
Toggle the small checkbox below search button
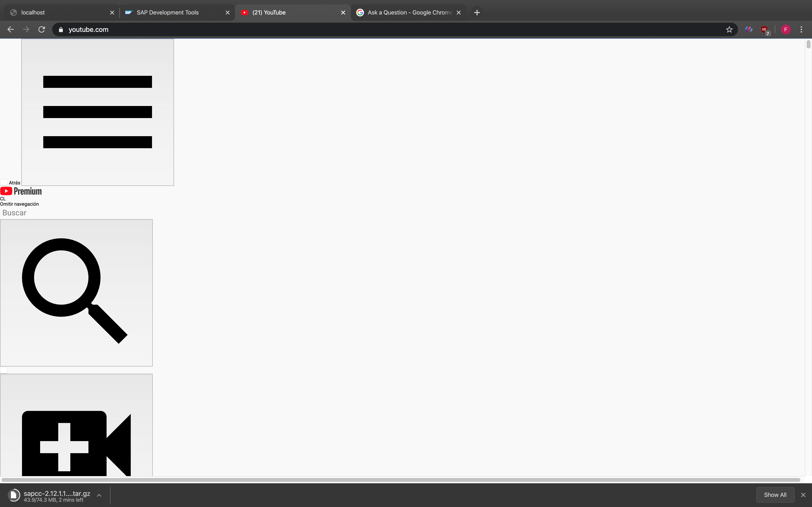pyautogui.click(x=4, y=370)
